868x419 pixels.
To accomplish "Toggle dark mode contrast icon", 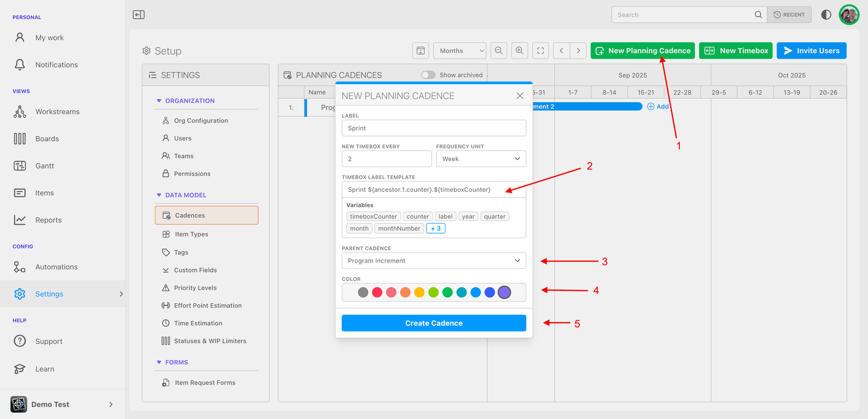I will (826, 15).
